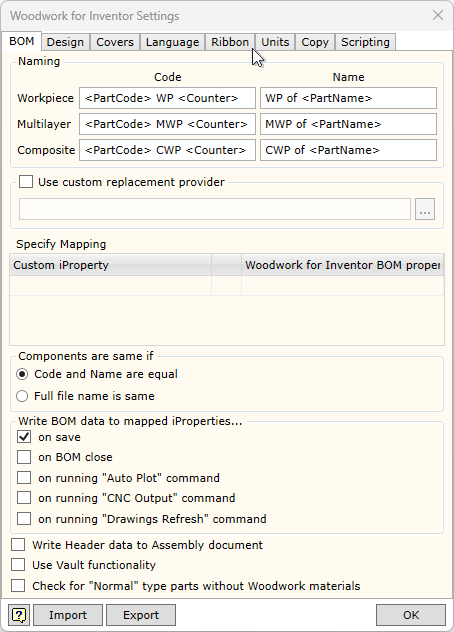Open the Ribbon tab

pyautogui.click(x=230, y=42)
